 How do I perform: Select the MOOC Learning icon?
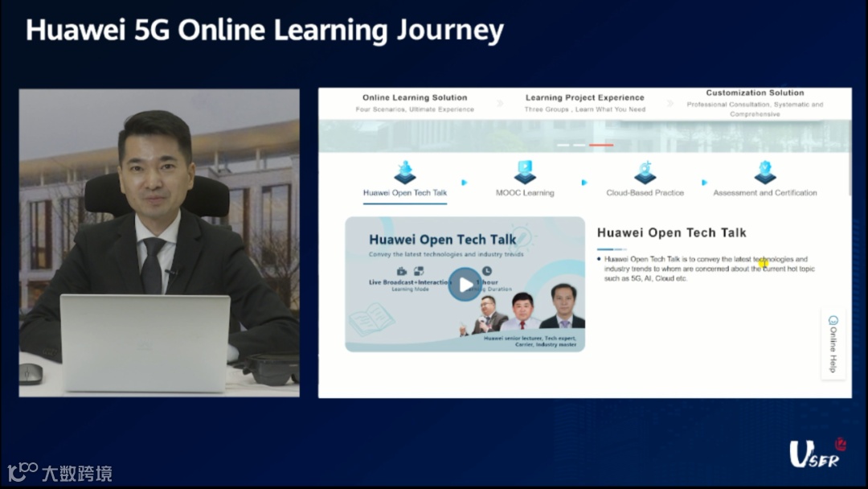[525, 172]
